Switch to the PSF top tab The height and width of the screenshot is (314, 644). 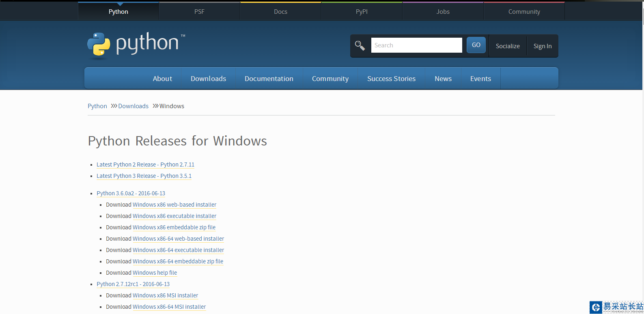click(199, 11)
